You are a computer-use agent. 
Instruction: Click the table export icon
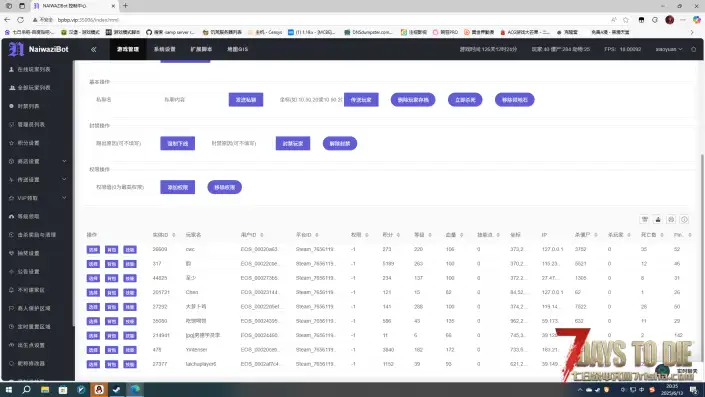658,219
